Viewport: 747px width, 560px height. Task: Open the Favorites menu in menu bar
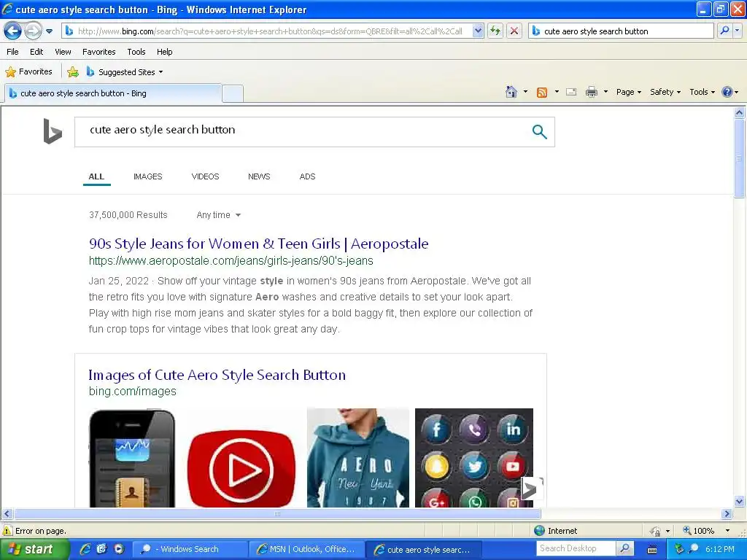tap(98, 52)
